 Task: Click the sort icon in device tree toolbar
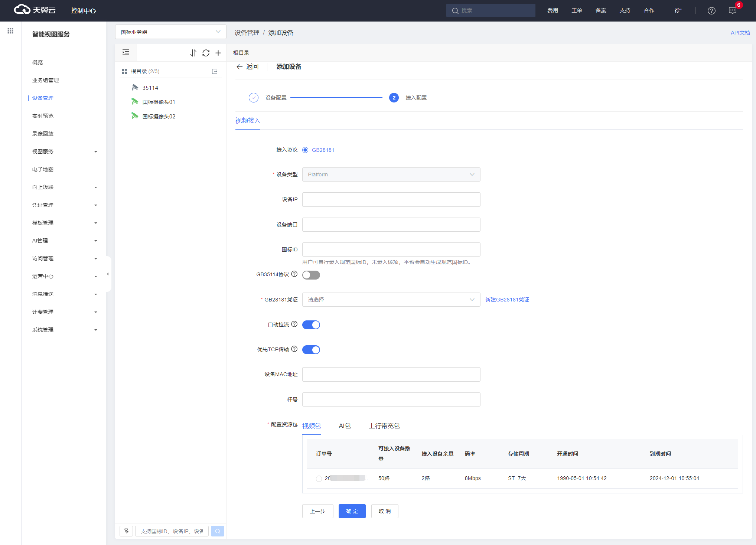pyautogui.click(x=193, y=53)
